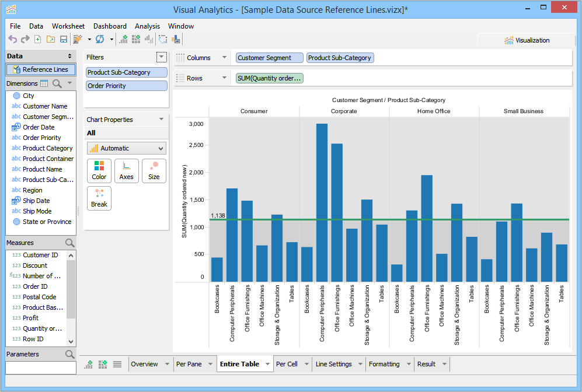Open the Color chart property
Image resolution: width=582 pixels, height=392 pixels.
[99, 170]
